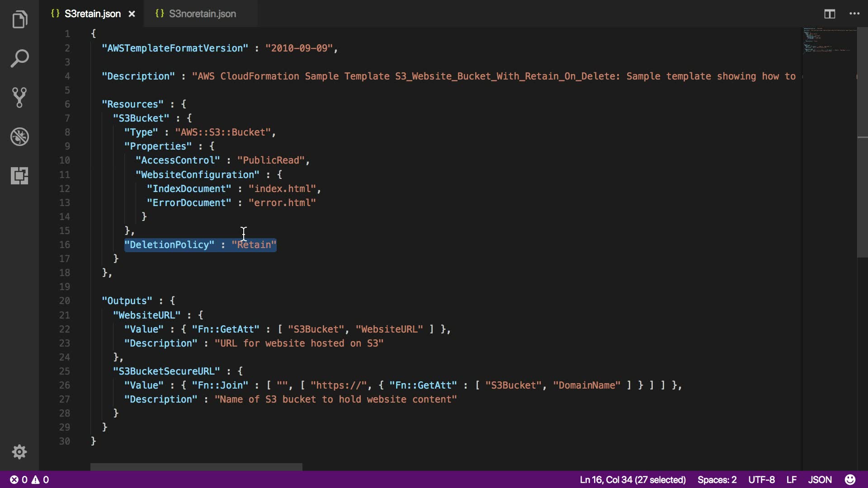This screenshot has height=488, width=868.
Task: Select the S3retain.json tab
Action: click(x=92, y=14)
